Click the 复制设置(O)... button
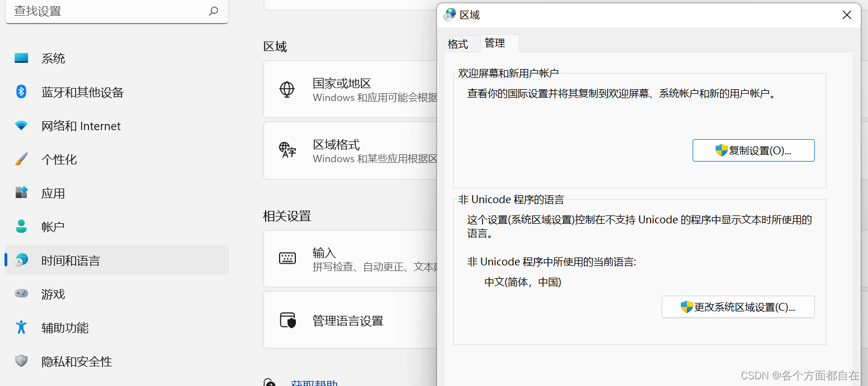Screen dimensions: 868x386 pos(754,150)
